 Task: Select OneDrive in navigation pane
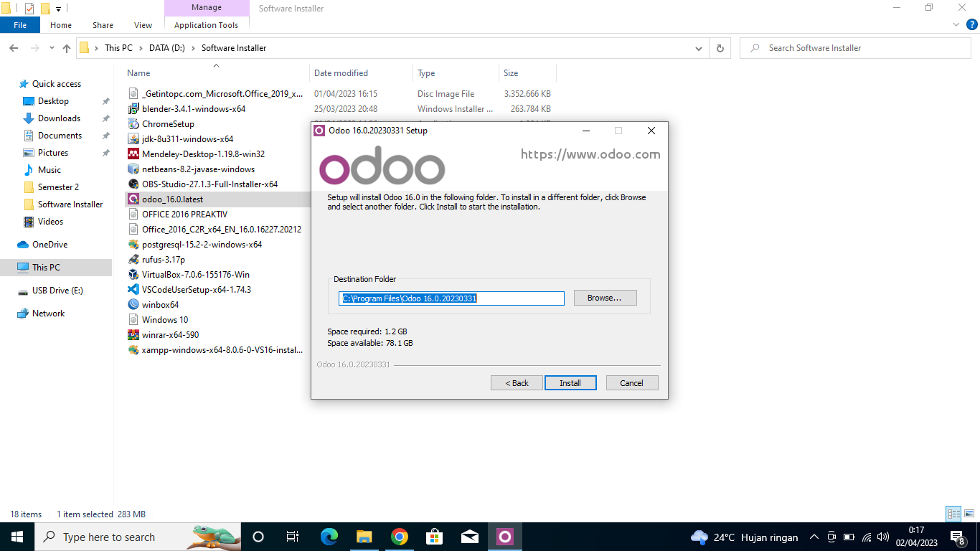[50, 245]
